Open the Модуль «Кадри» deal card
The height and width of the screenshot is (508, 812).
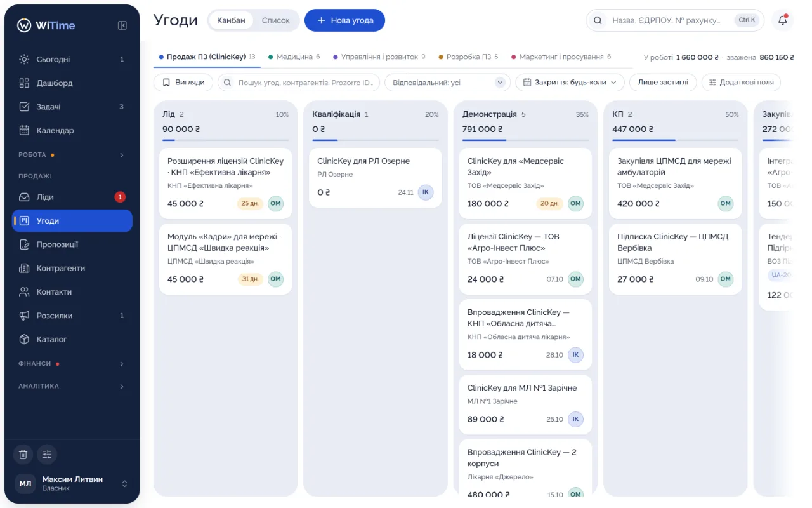[x=225, y=259]
